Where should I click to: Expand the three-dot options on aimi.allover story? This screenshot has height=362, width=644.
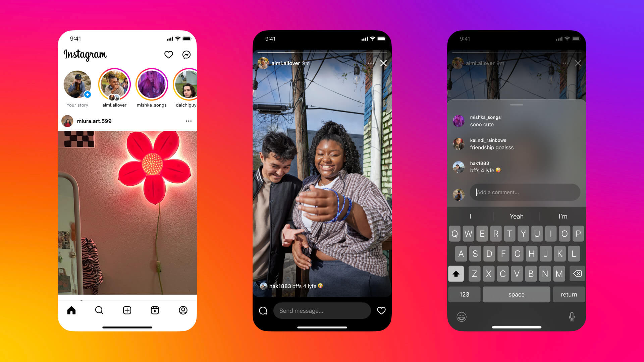click(x=370, y=63)
